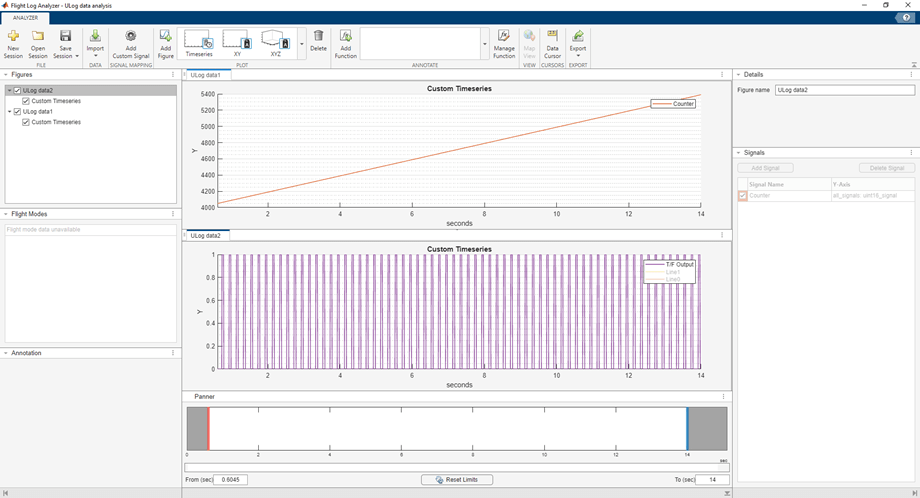Click the Add Figure icon

pyautogui.click(x=166, y=37)
